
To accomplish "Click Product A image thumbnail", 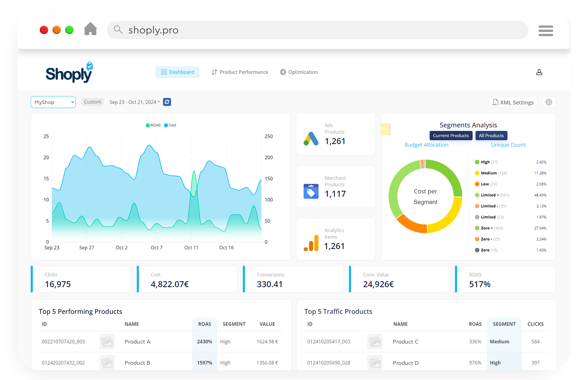I will 107,342.
